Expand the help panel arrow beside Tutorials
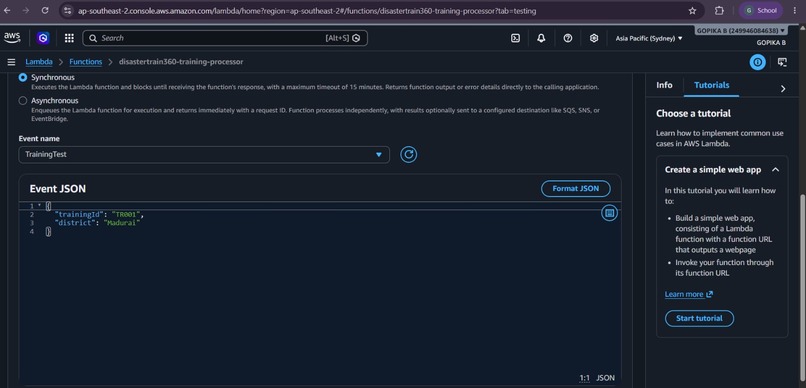The width and height of the screenshot is (806, 388). point(783,88)
